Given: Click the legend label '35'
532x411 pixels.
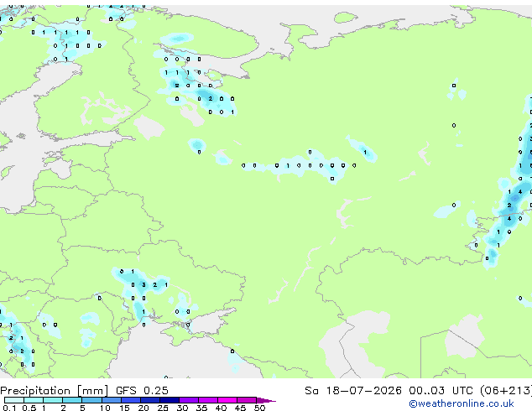Looking at the screenshot, I should coord(201,408).
